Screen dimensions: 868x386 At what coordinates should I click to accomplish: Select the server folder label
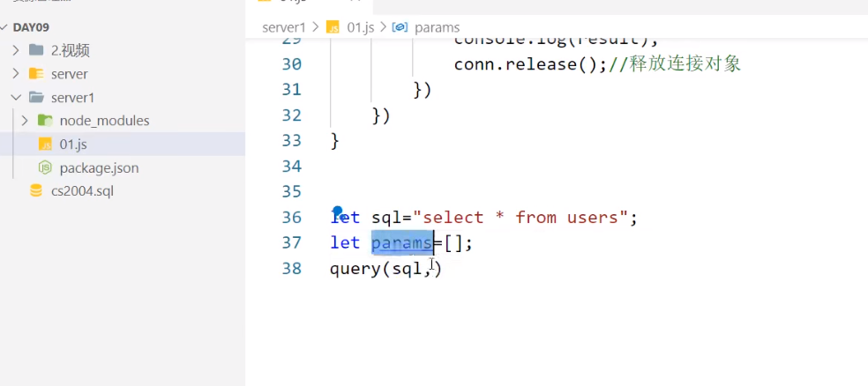(69, 73)
